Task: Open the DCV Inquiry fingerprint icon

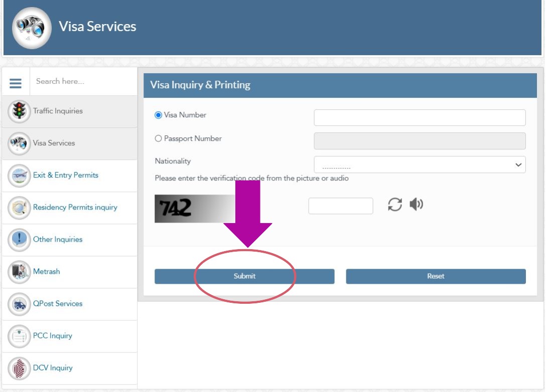Action: point(19,368)
